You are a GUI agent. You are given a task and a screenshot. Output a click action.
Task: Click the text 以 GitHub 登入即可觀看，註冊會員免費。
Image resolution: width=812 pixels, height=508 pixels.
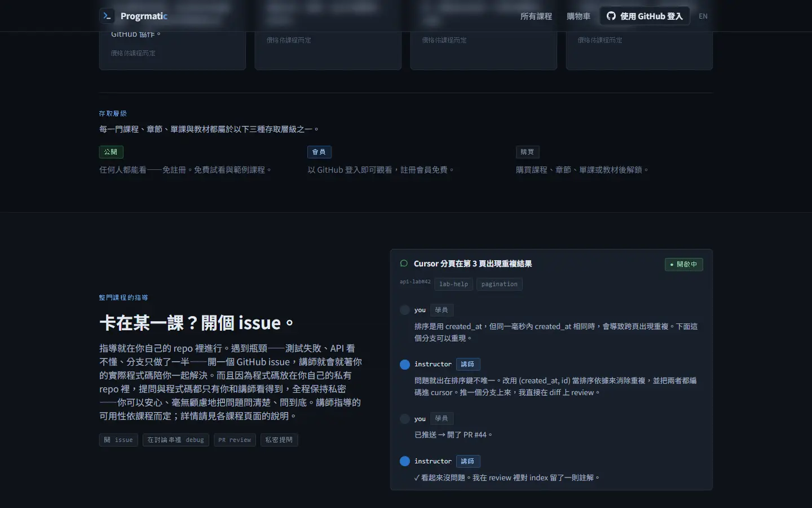(381, 170)
